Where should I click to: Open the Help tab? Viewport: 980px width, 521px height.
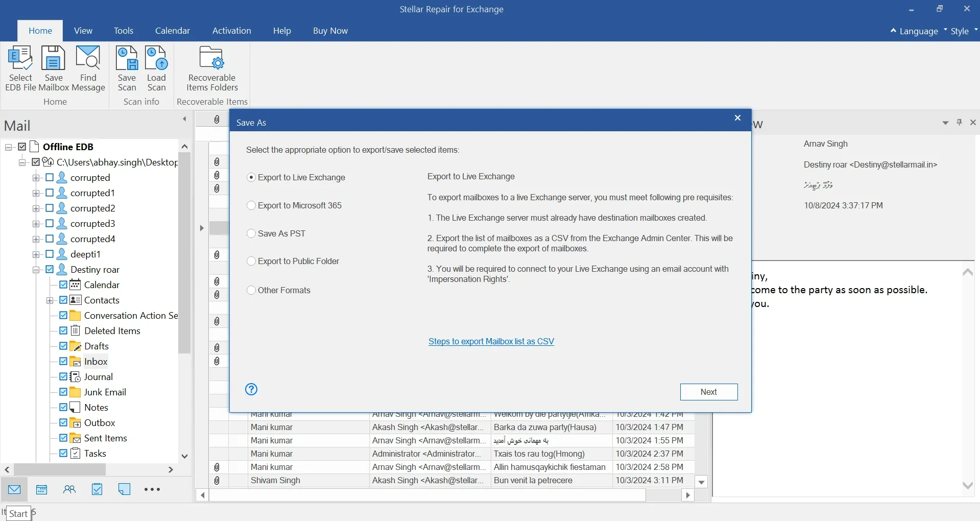[x=282, y=31]
